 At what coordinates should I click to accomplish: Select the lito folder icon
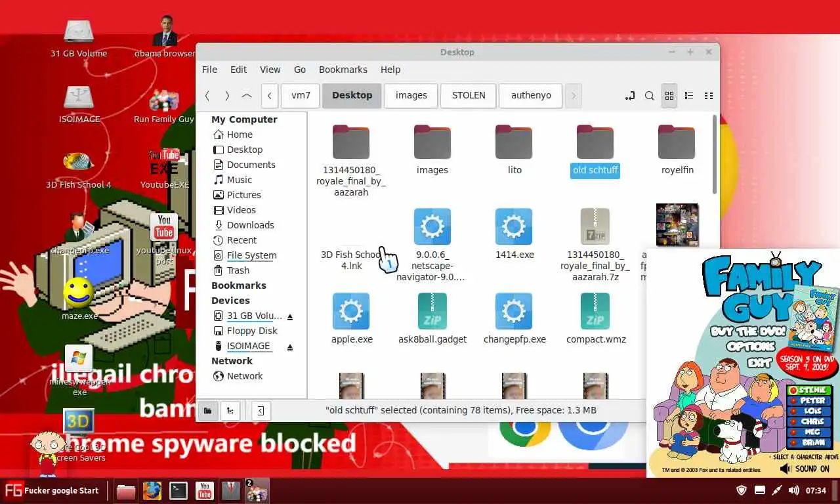click(x=514, y=142)
